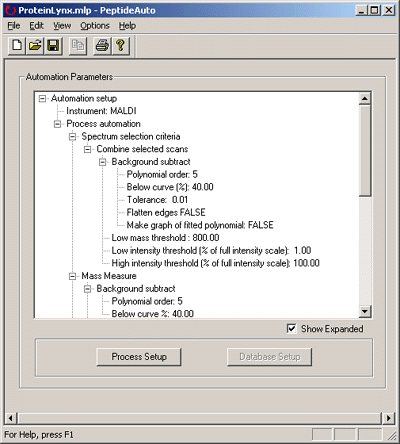Image resolution: width=400 pixels, height=444 pixels.
Task: Uncheck the Show Expanded checkbox
Action: [291, 329]
